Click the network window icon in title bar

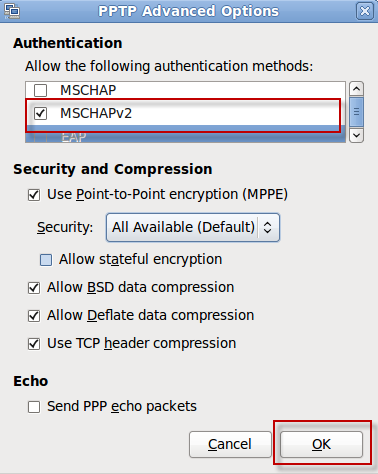click(12, 11)
